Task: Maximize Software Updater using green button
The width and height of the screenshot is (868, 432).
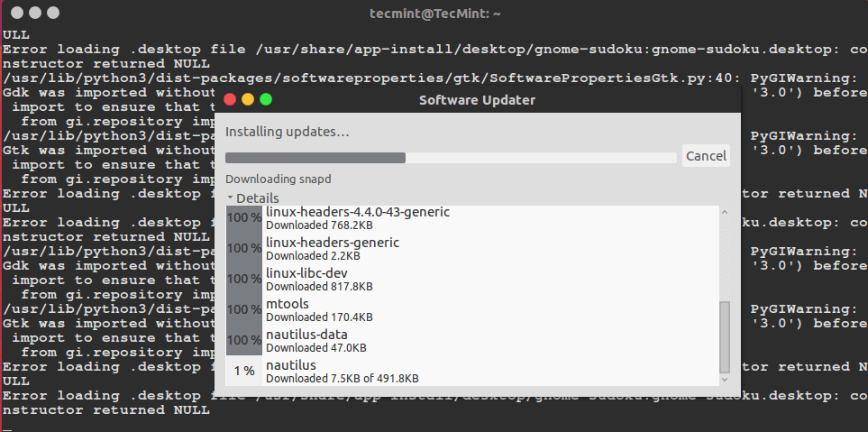Action: tap(265, 99)
